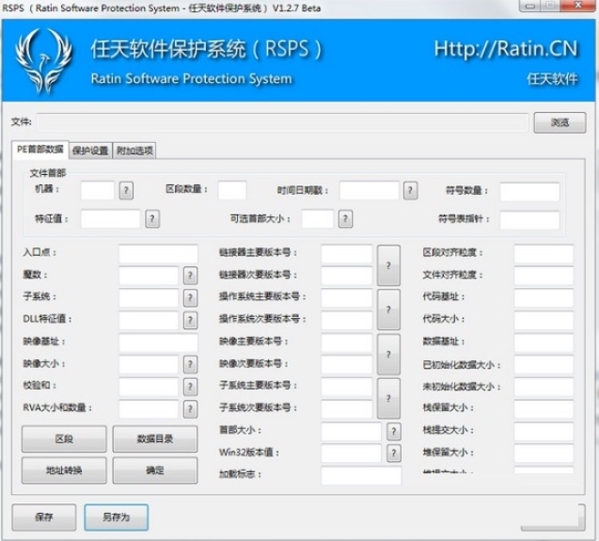The height and width of the screenshot is (541, 599).
Task: Click the tall ? help button beside 子系统 version fields
Action: coord(389,398)
